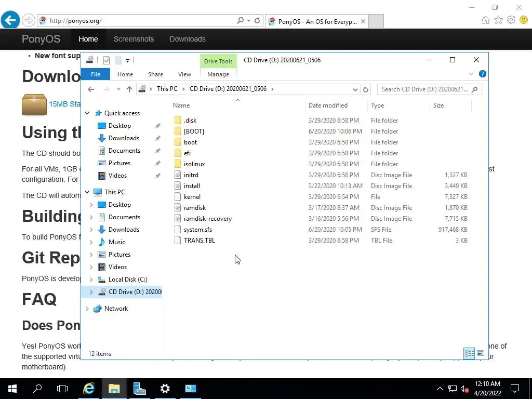The height and width of the screenshot is (399, 532).
Task: Select the [BOOT] folder
Action: point(194,131)
